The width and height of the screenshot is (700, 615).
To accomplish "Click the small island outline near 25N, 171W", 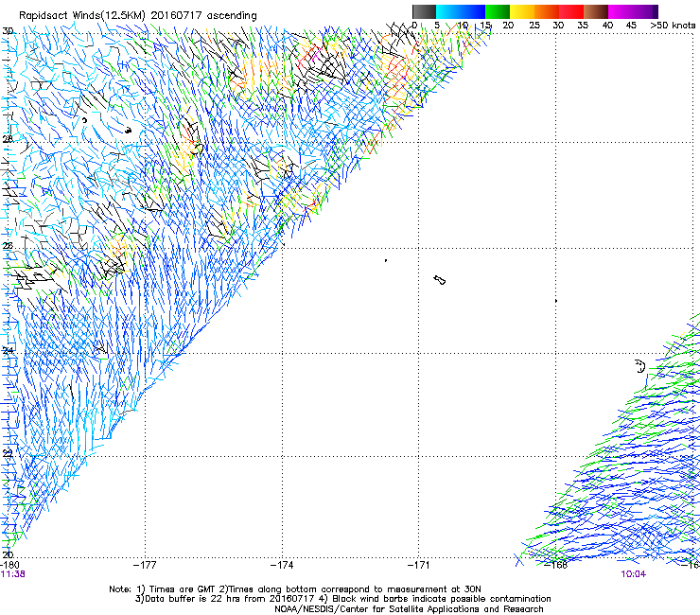I will click(x=440, y=280).
